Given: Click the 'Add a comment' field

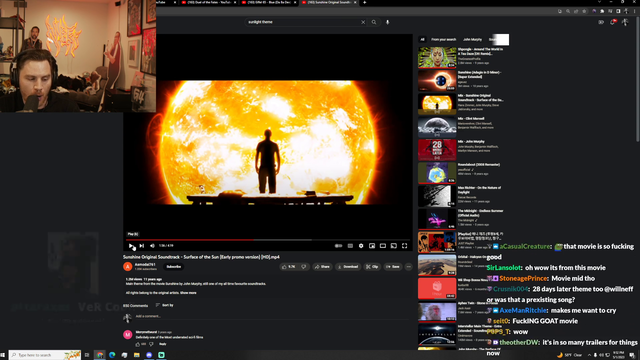Looking at the screenshot, I should tap(271, 316).
